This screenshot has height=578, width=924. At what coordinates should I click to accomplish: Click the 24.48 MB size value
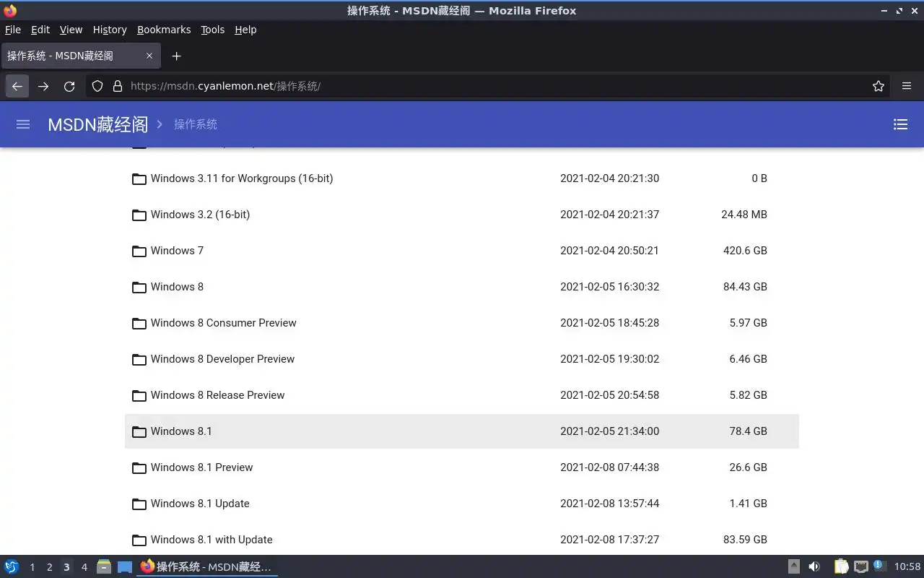coord(744,215)
